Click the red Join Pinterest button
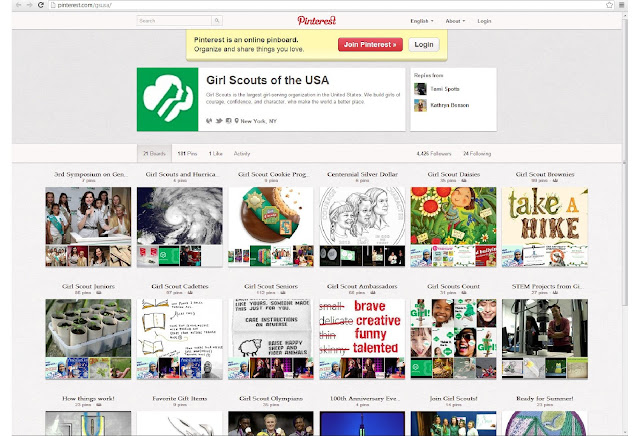 [x=370, y=44]
